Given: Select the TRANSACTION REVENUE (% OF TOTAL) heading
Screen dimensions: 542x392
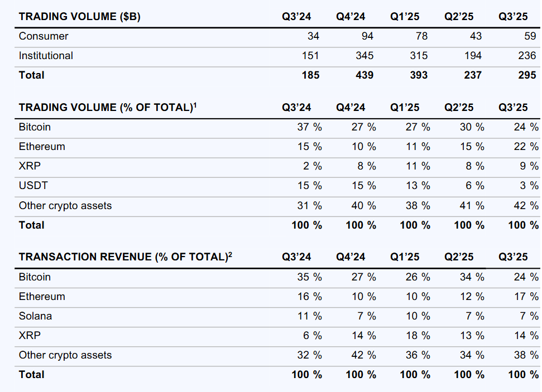Looking at the screenshot, I should 123,257.
